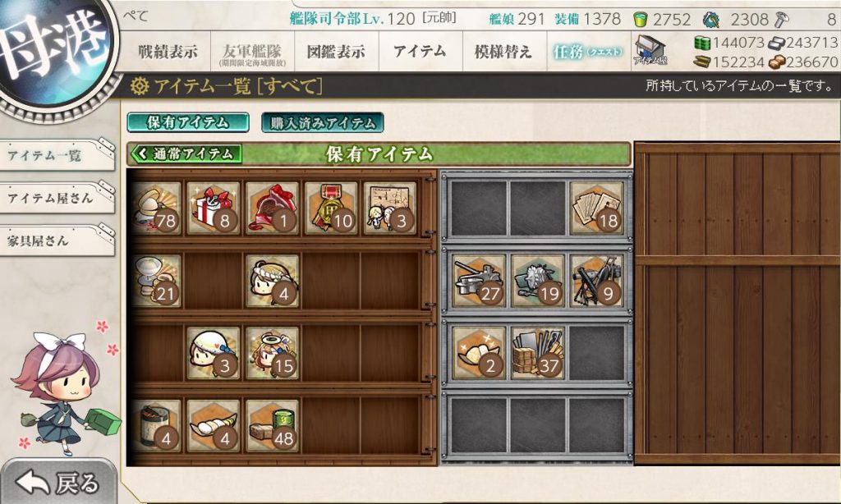This screenshot has width=841, height=504.
Task: Choose the paper documents item with count 18
Action: [596, 208]
